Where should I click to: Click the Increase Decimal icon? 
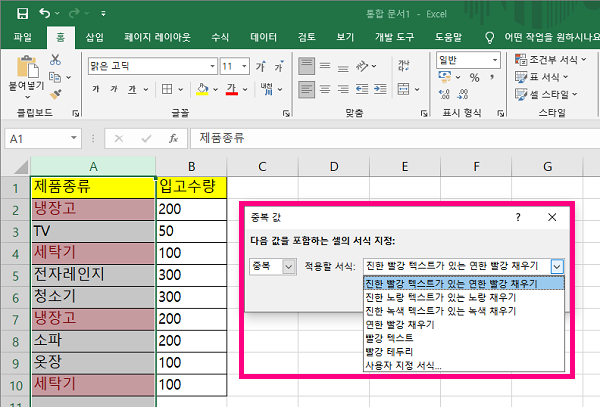(x=444, y=94)
